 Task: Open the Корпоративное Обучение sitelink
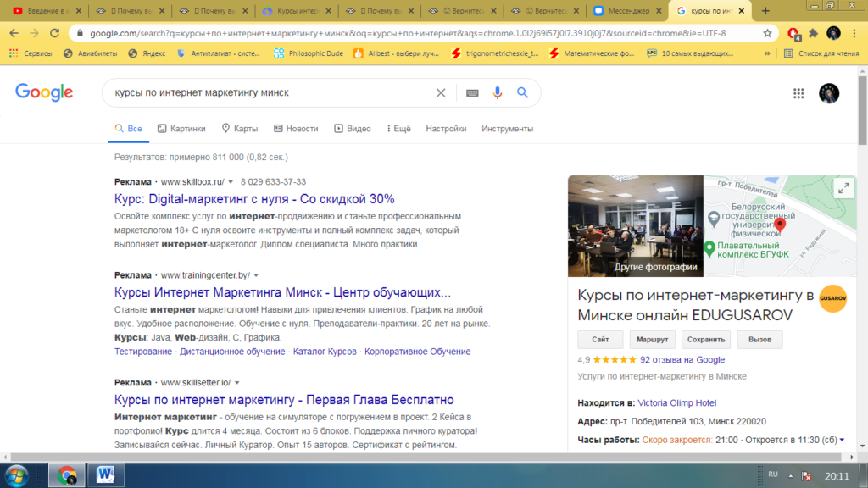[x=417, y=352]
